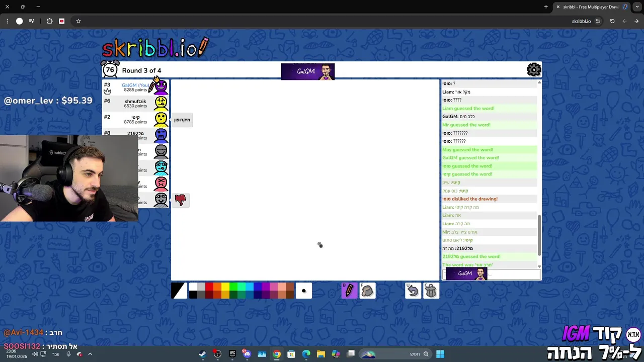Click the Windows Start button
This screenshot has width=644, height=362.
click(440, 354)
